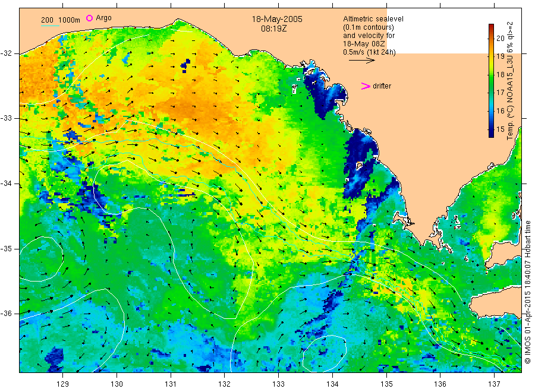This screenshot has width=535, height=392.
Task: Click the longitude label 131
Action: tap(171, 384)
